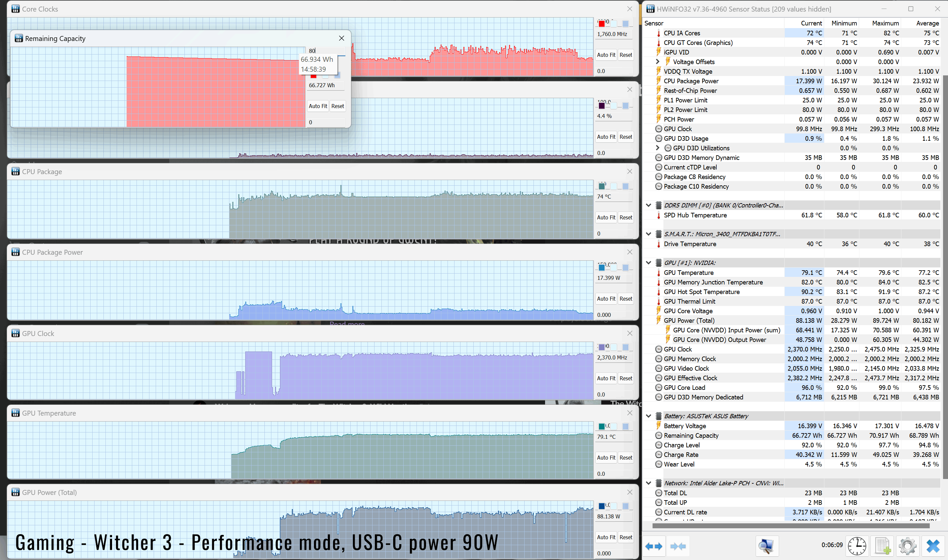Click the Average column header
This screenshot has width=948, height=560.
click(921, 23)
